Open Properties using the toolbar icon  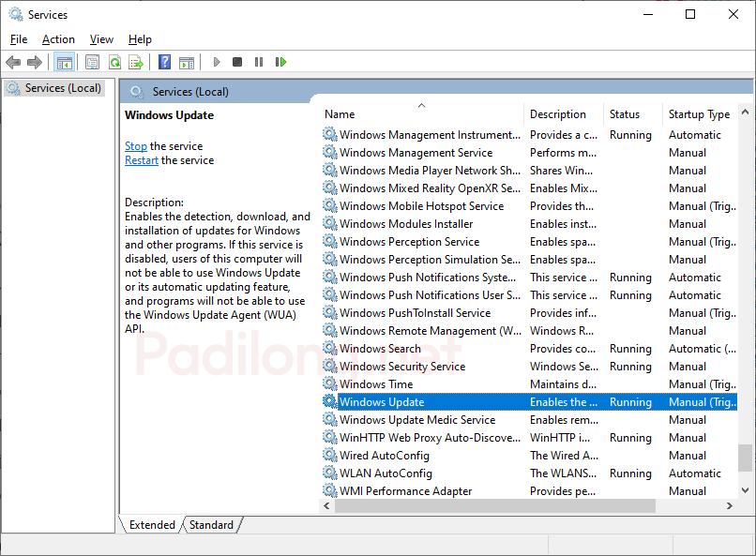coord(90,62)
